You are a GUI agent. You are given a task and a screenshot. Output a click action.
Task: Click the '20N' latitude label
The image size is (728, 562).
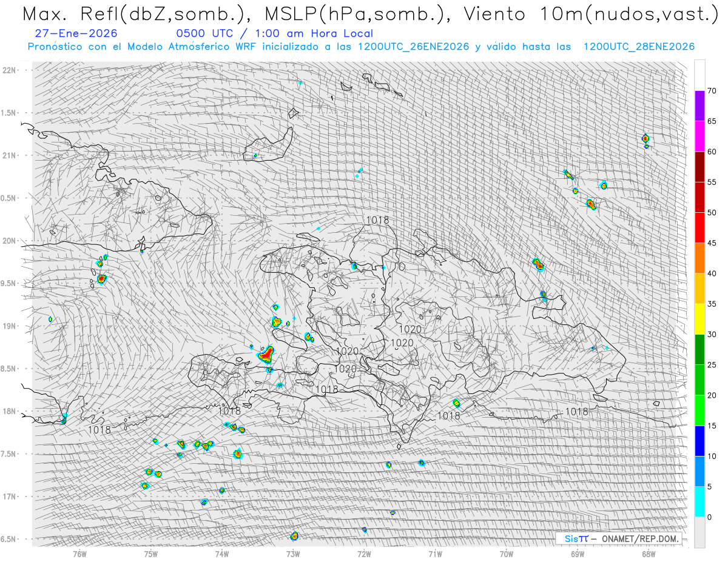click(9, 241)
